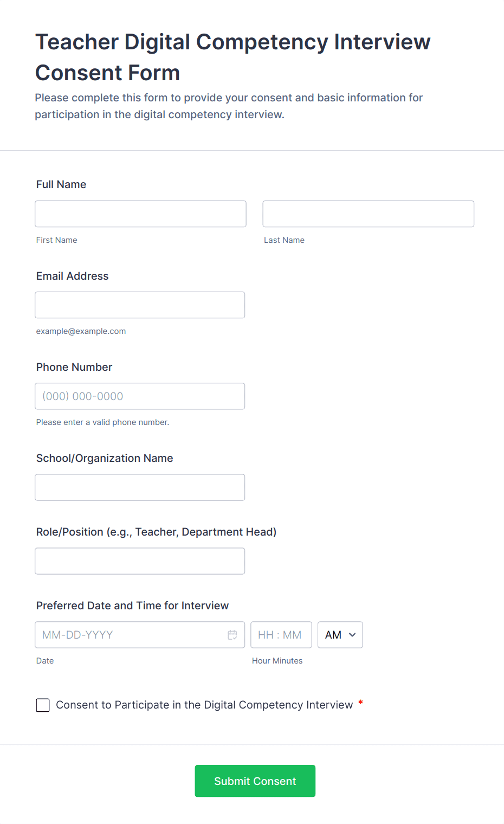
Task: Click the consent checkbox label text
Action: click(204, 705)
